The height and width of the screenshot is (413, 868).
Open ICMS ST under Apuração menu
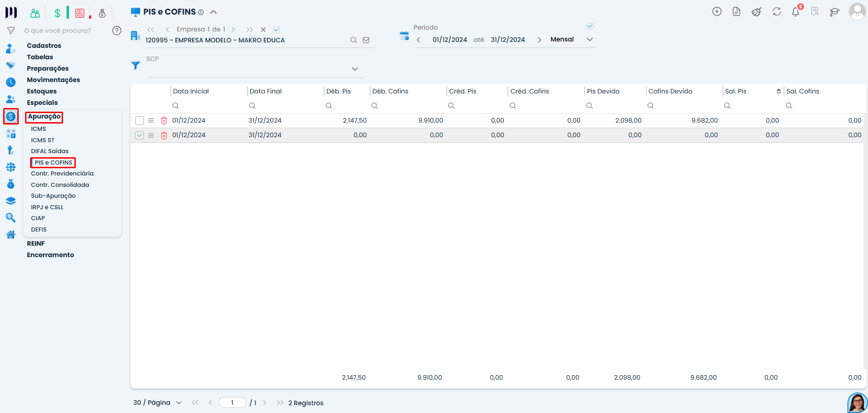click(42, 140)
